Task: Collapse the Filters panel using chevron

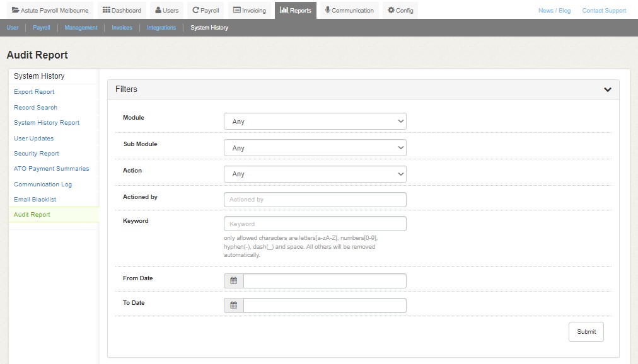Action: point(607,89)
